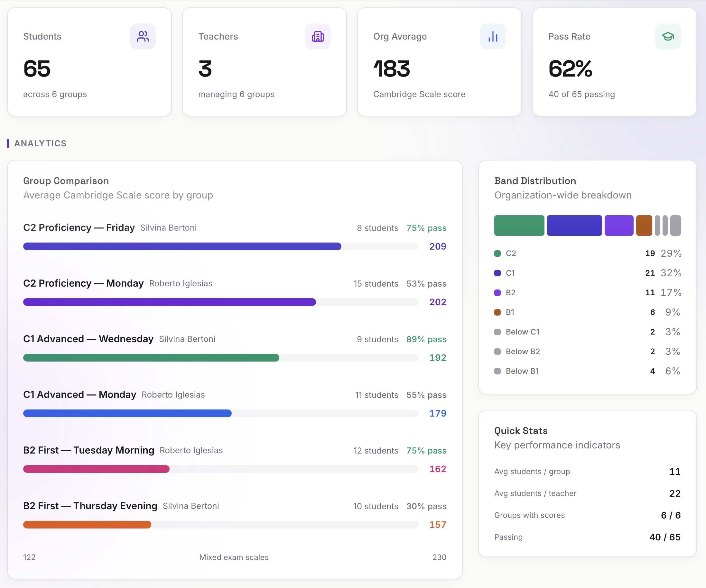
Task: Click the blue C1 segment in distribution bar
Action: (x=574, y=225)
